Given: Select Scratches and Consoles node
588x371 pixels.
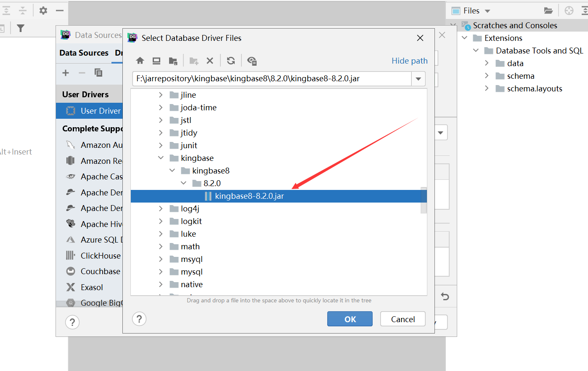Looking at the screenshot, I should point(515,25).
